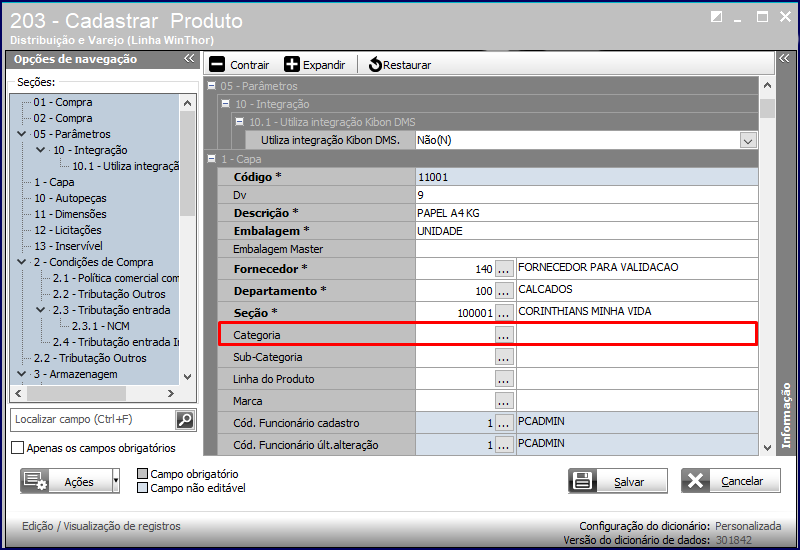Click the FORNECEDOR PARA VALIDACAO text
This screenshot has height=550, width=800.
tap(598, 267)
